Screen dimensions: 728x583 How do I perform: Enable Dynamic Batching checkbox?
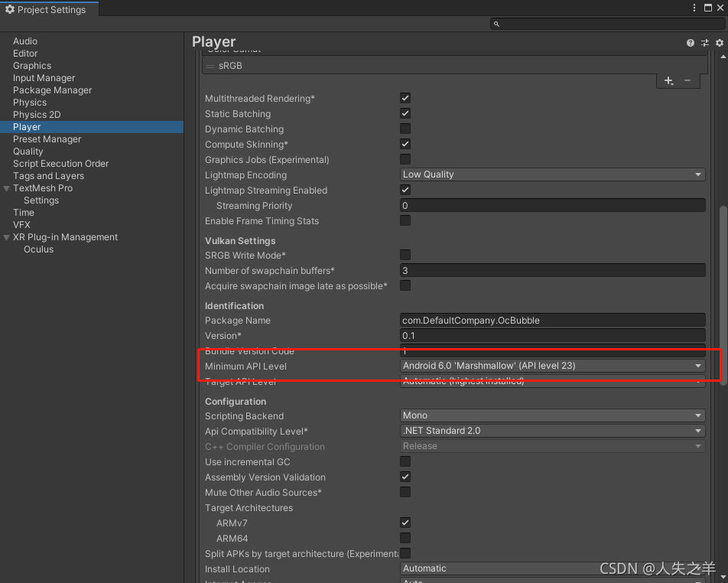point(405,129)
